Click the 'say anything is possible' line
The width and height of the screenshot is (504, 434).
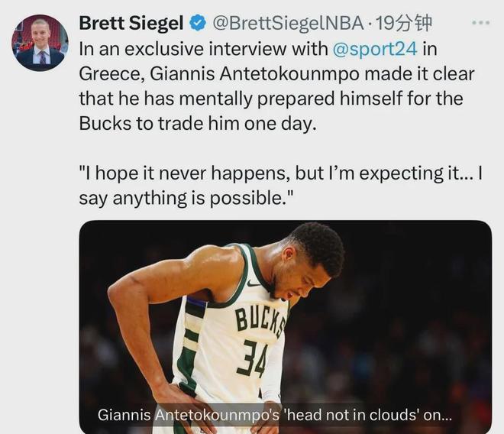[183, 198]
